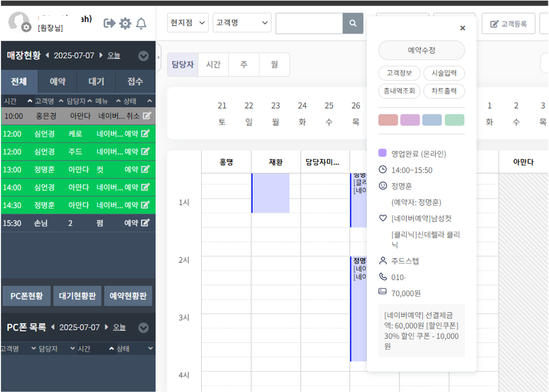Pick the pink color swatch

pyautogui.click(x=388, y=120)
